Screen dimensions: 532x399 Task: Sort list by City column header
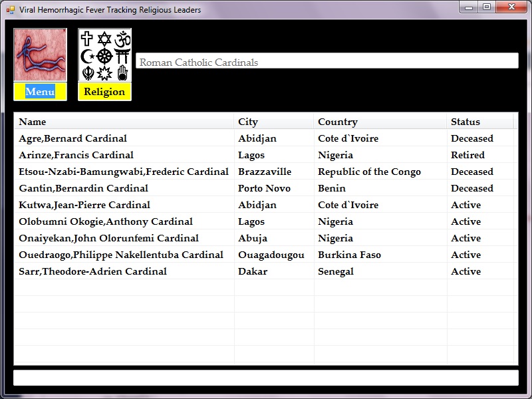(x=274, y=122)
